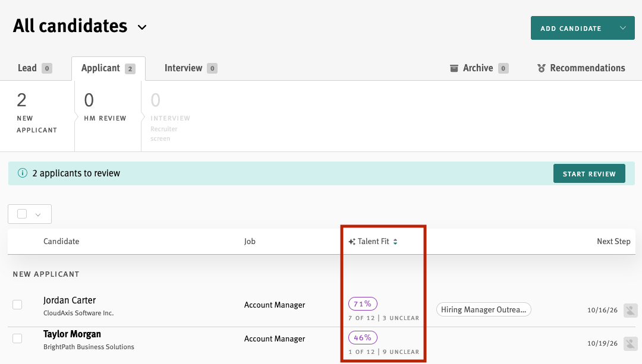Tick the select-all candidates checkbox
Image resolution: width=642 pixels, height=364 pixels.
click(x=22, y=214)
